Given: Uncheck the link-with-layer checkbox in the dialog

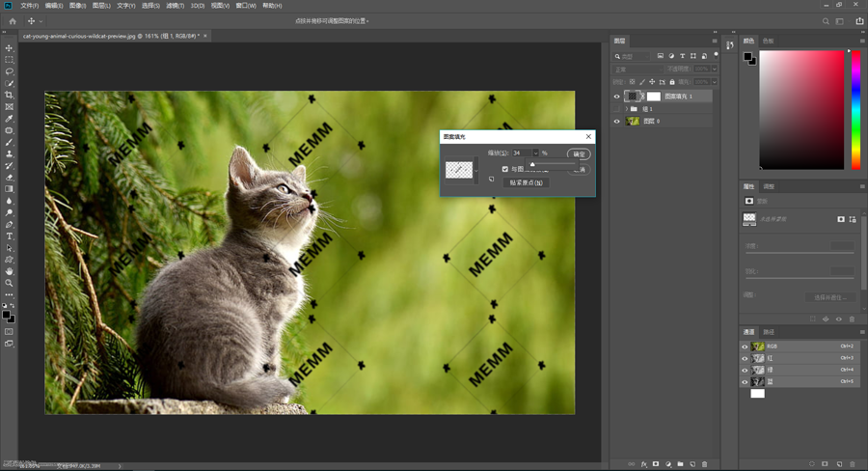Looking at the screenshot, I should (505, 169).
